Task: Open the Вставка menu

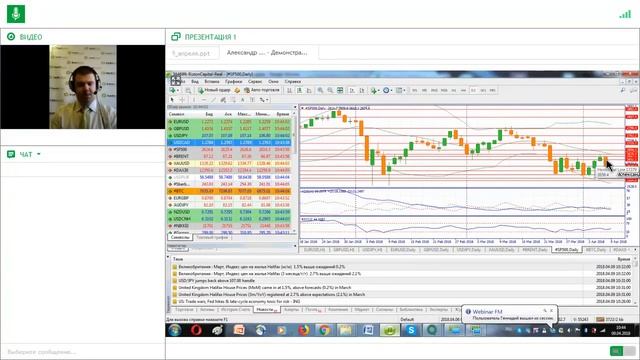Action: [212, 82]
